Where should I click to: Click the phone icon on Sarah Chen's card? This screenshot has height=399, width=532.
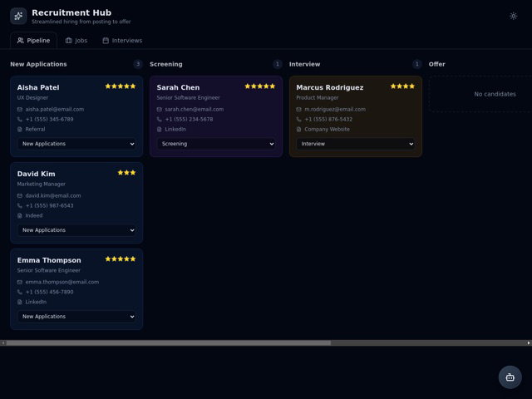coord(159,119)
